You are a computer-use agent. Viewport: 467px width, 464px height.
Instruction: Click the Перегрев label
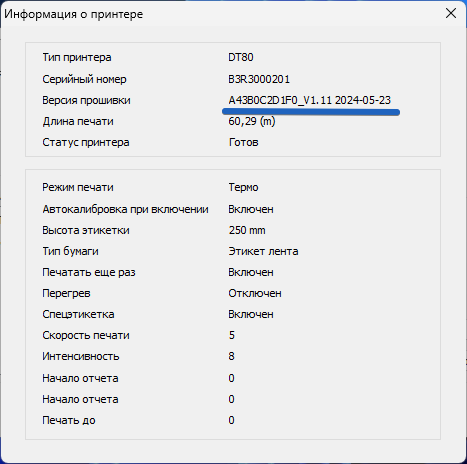(66, 293)
